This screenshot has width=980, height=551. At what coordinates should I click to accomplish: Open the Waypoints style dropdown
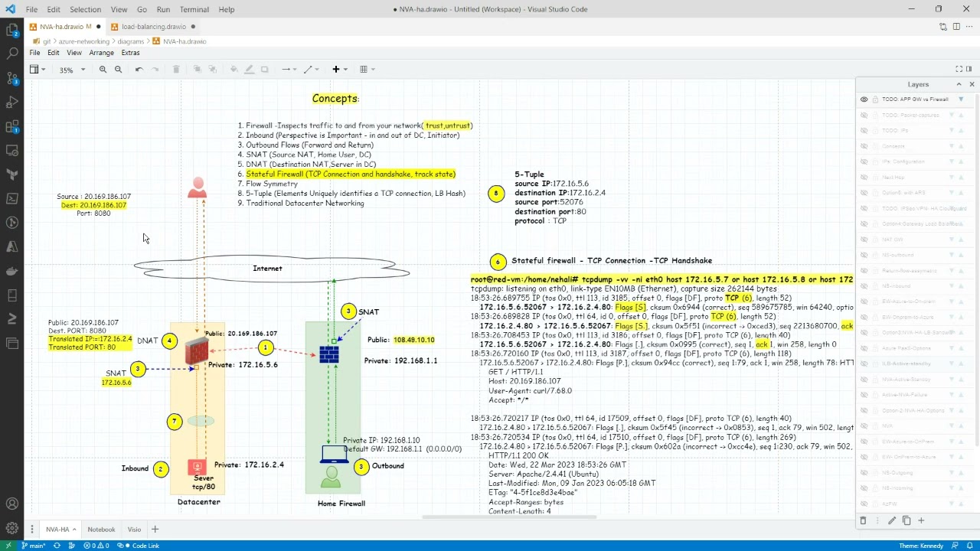[311, 70]
